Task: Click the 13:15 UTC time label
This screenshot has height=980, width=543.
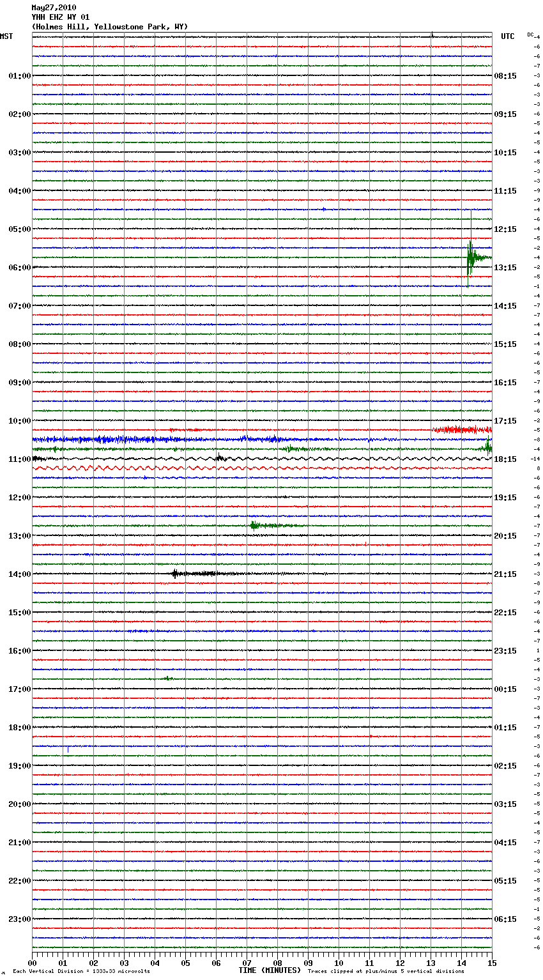Action: 505,268
